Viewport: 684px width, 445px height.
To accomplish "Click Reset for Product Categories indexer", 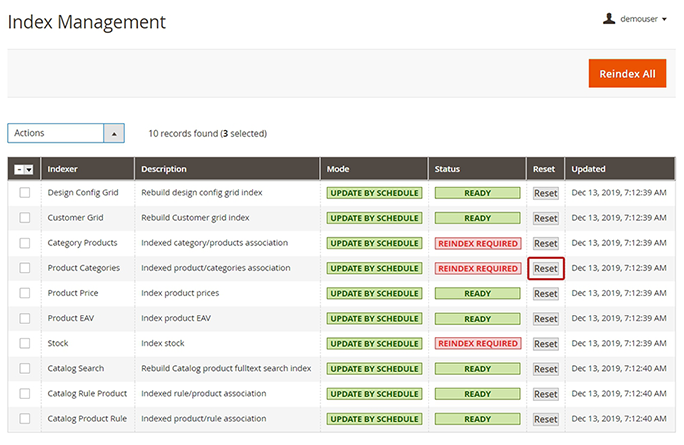I will coord(545,268).
